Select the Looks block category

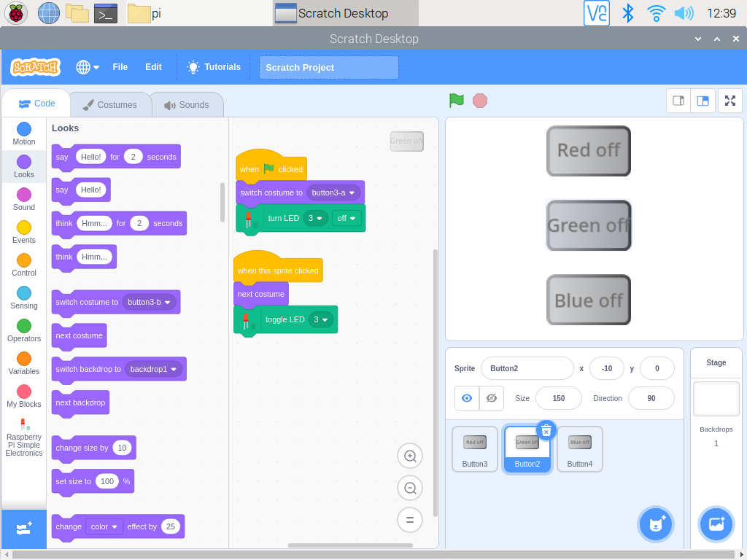tap(24, 167)
